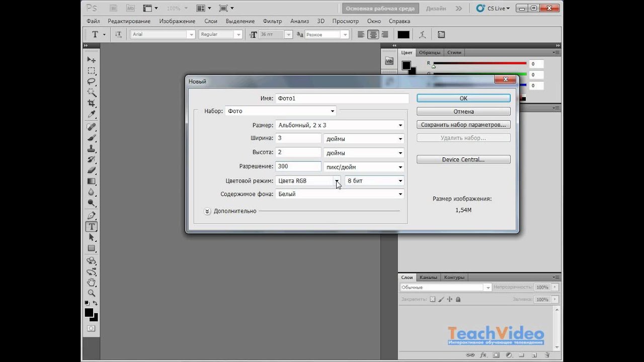644x362 pixels.
Task: Open the Изображение menu
Action: pos(177,21)
